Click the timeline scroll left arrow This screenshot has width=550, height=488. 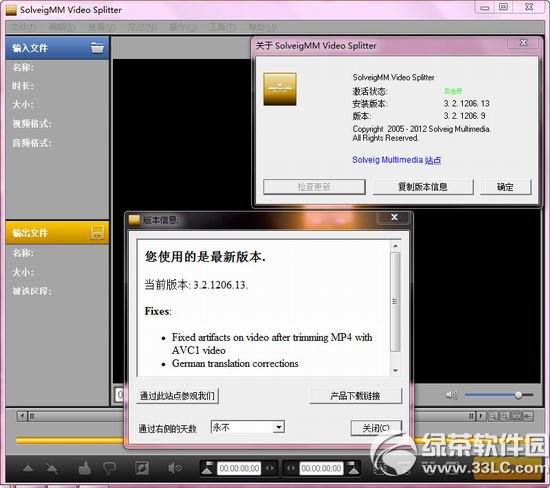(x=22, y=416)
